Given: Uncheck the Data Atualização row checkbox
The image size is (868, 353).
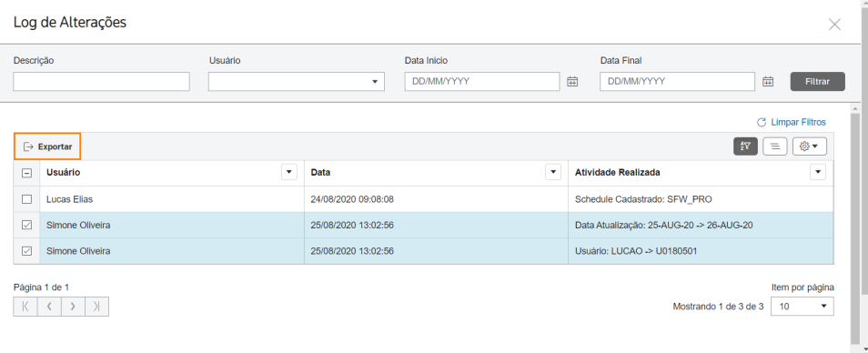Looking at the screenshot, I should [x=26, y=226].
